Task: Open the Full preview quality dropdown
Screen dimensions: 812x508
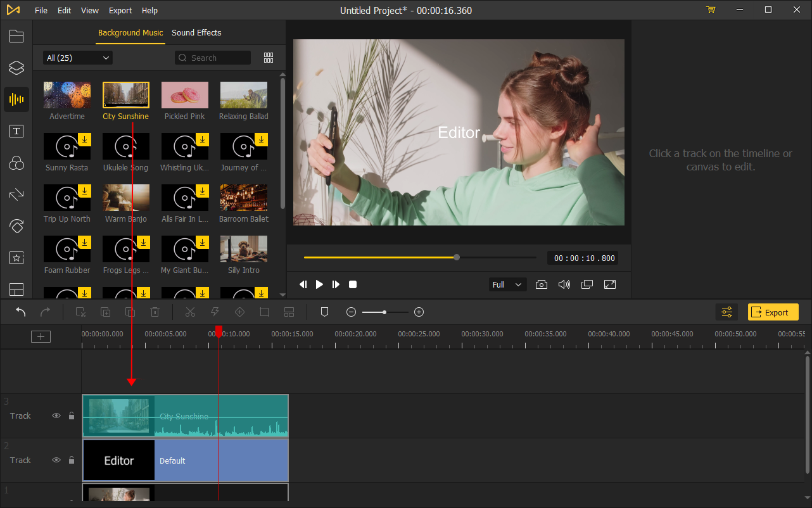Action: coord(508,284)
